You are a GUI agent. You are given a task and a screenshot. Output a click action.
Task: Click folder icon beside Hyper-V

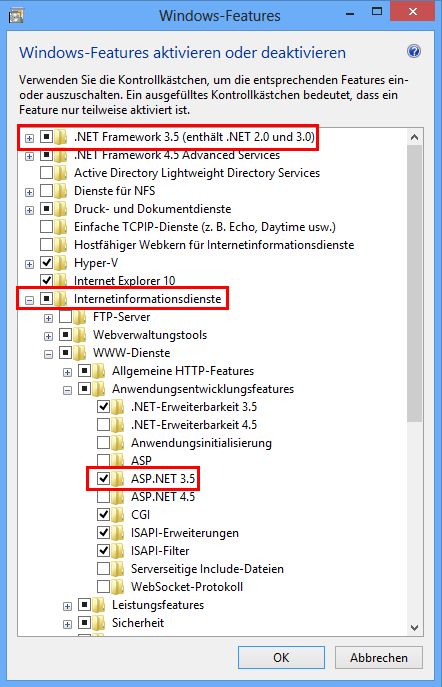(x=60, y=263)
